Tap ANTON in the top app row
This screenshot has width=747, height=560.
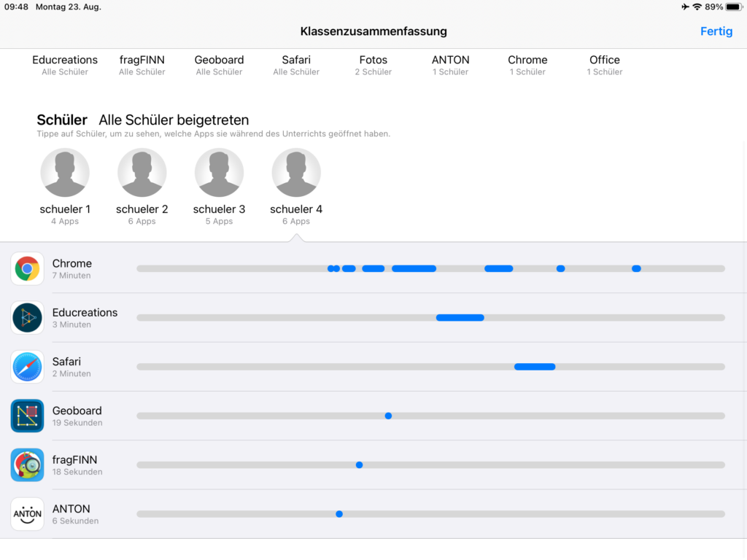[x=450, y=65]
